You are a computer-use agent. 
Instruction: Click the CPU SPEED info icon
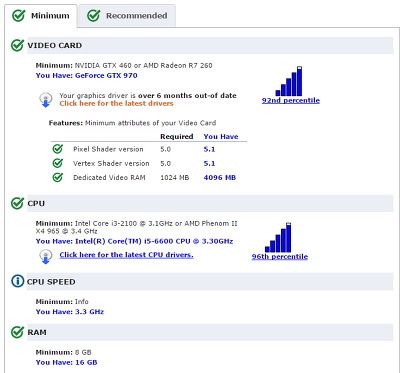pos(17,282)
